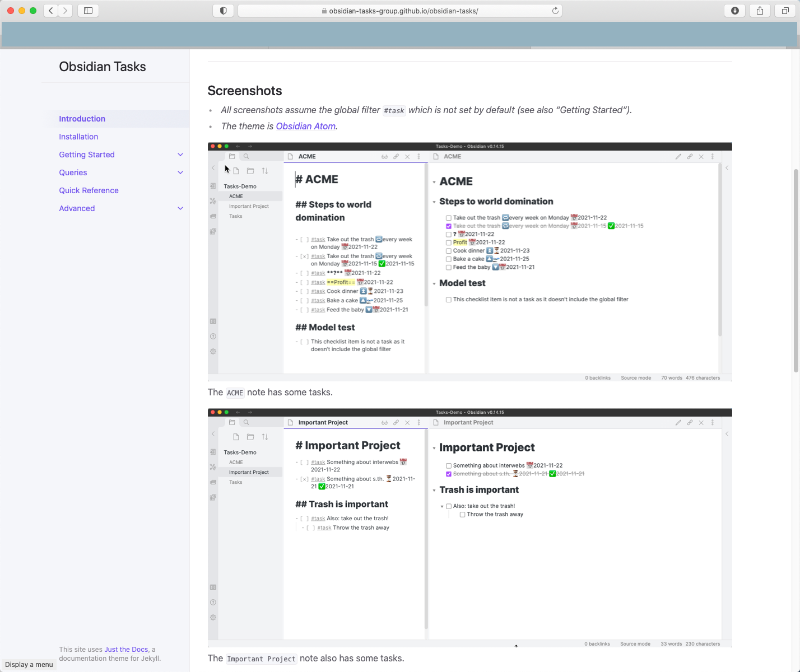Switch to the file explorer tab in Obsidian
Image resolution: width=800 pixels, height=672 pixels.
231,156
